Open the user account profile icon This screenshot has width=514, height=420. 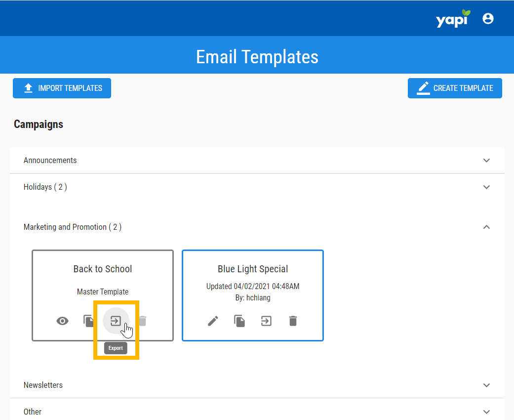(488, 19)
